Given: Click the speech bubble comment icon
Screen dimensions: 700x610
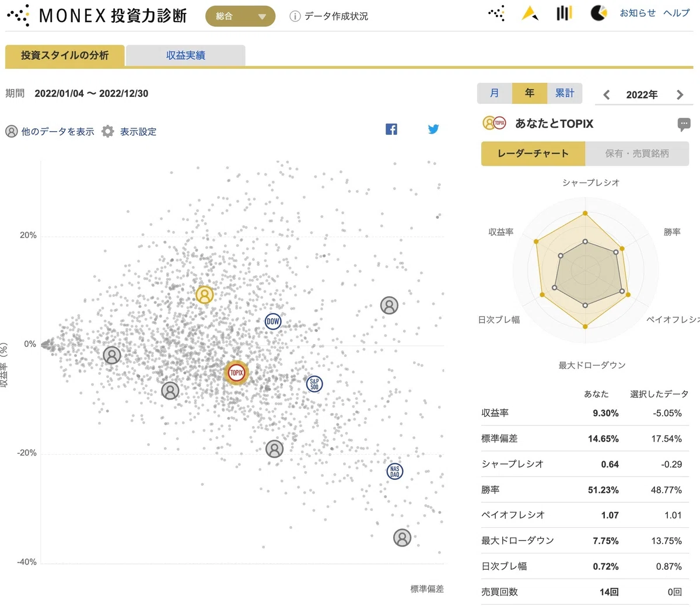Looking at the screenshot, I should click(x=684, y=124).
